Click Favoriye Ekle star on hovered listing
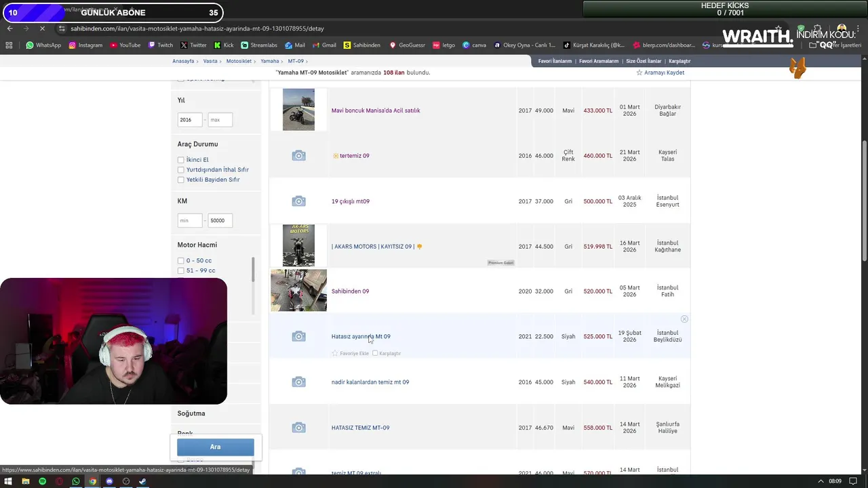Screen dimensions: 868x488 coord(335,353)
